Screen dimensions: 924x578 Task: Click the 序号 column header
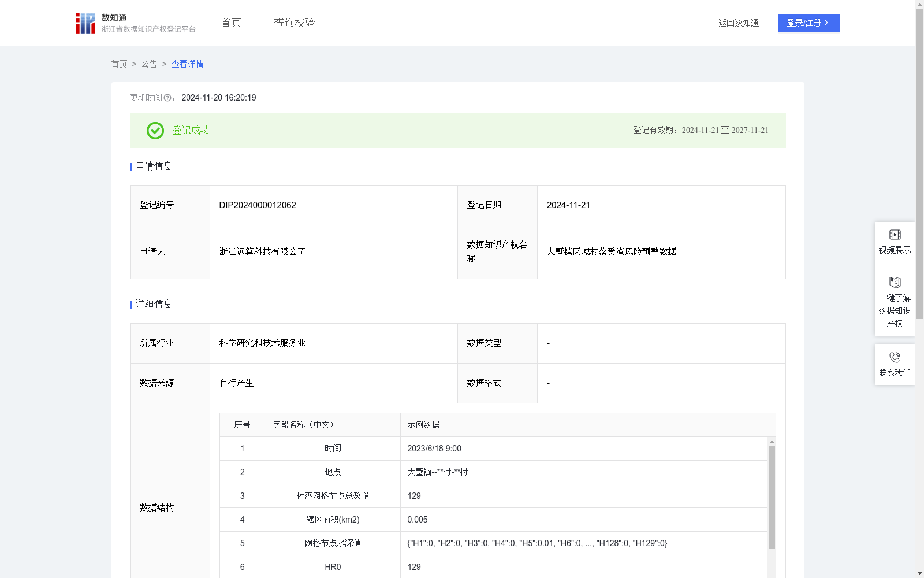click(x=242, y=425)
